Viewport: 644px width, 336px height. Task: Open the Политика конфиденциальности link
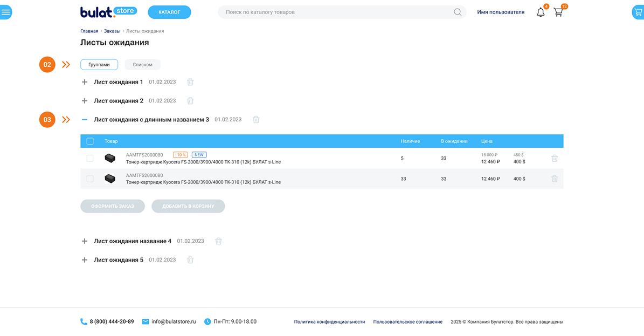tap(329, 322)
